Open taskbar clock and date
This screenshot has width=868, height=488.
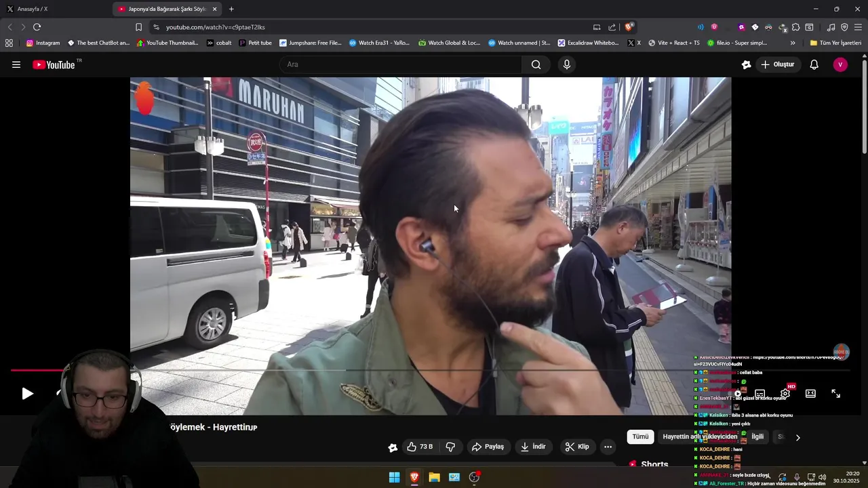pyautogui.click(x=847, y=477)
